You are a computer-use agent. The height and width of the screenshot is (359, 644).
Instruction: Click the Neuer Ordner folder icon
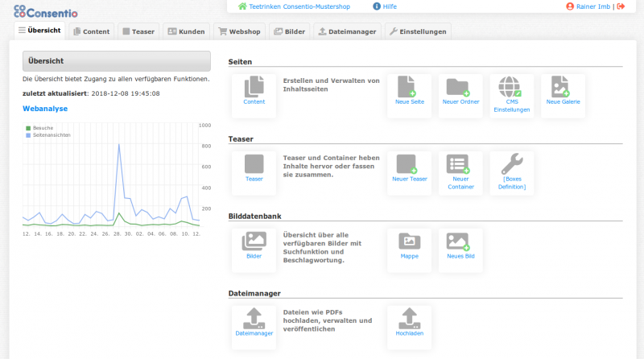(x=460, y=88)
